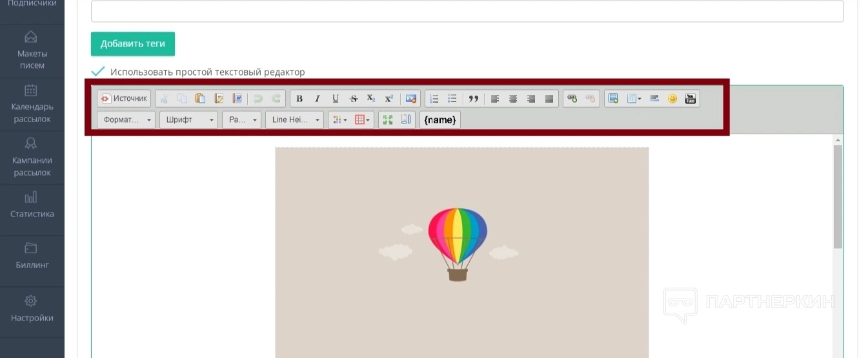
Task: Align text left
Action: (x=495, y=99)
